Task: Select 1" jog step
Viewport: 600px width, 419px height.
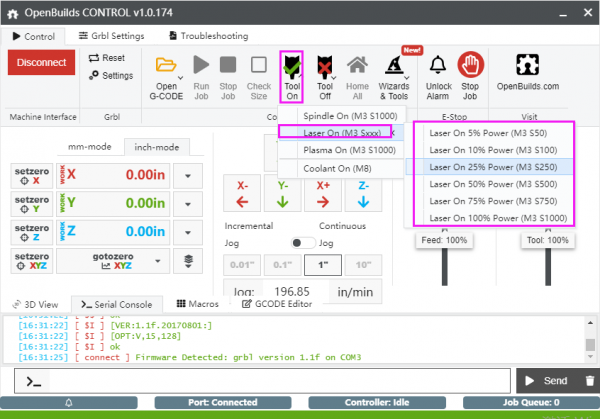Action: click(323, 265)
